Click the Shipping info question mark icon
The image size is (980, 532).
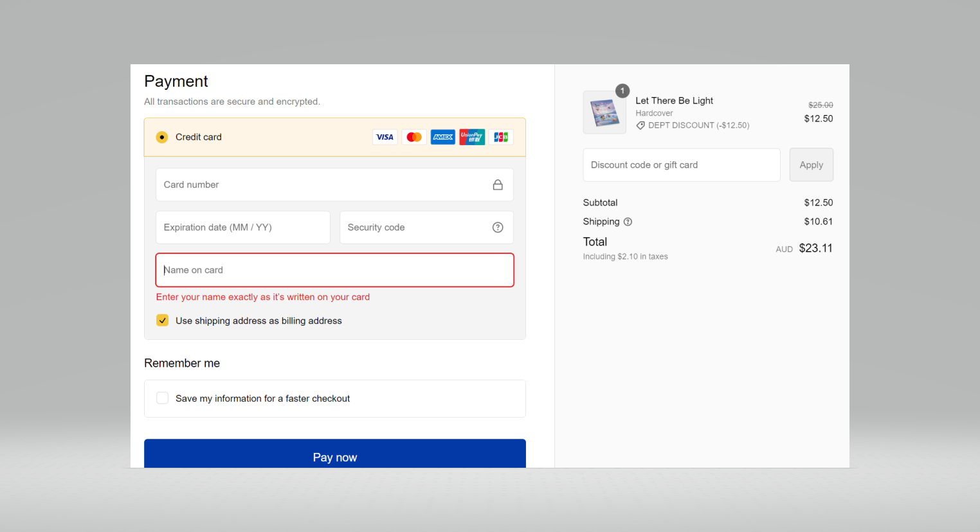(x=628, y=222)
